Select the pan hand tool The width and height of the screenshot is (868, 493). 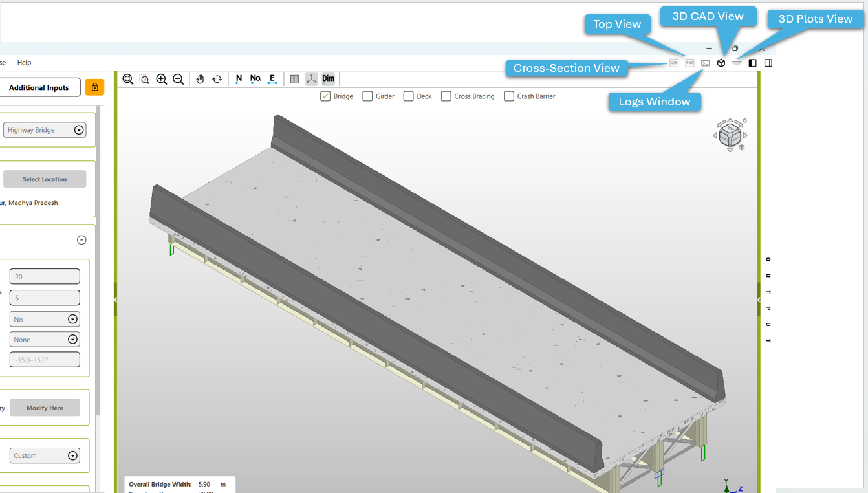click(201, 79)
